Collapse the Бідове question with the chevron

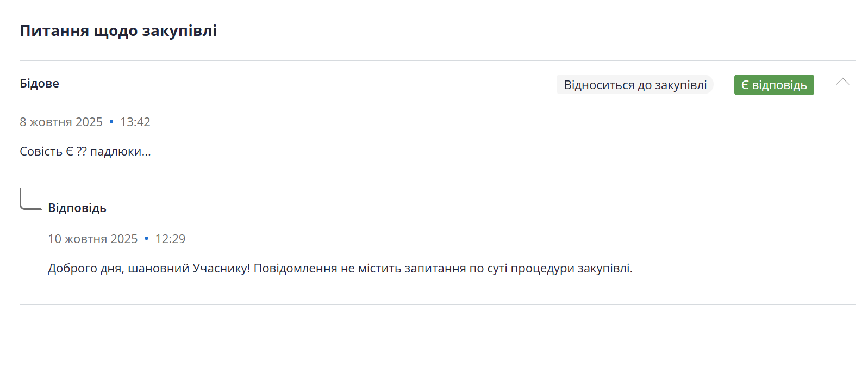pos(842,82)
